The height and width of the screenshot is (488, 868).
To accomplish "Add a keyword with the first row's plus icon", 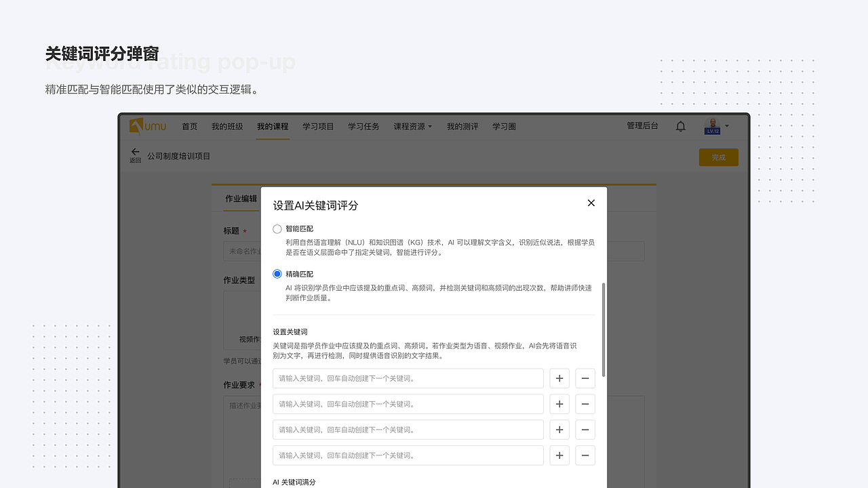I will click(x=559, y=378).
